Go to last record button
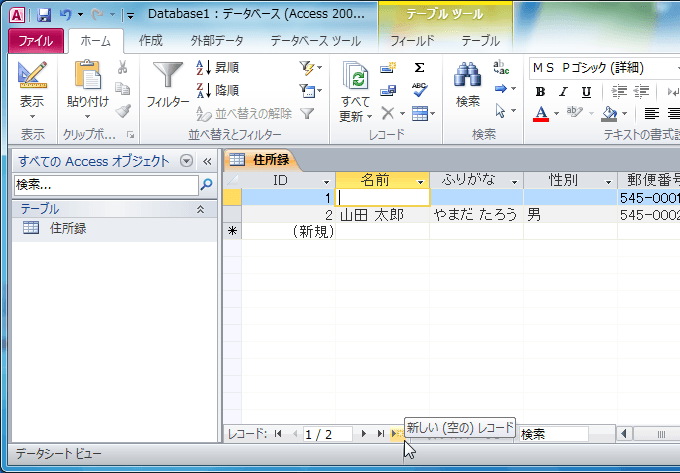 [x=380, y=434]
